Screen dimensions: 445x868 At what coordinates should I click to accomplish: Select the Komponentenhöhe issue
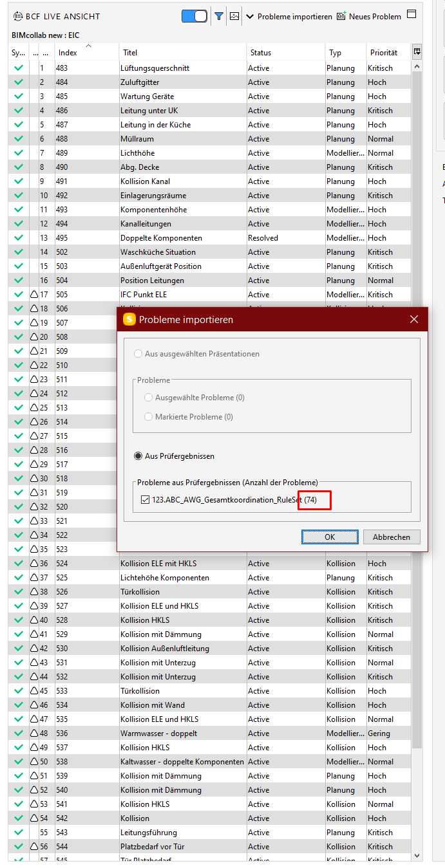point(154,210)
